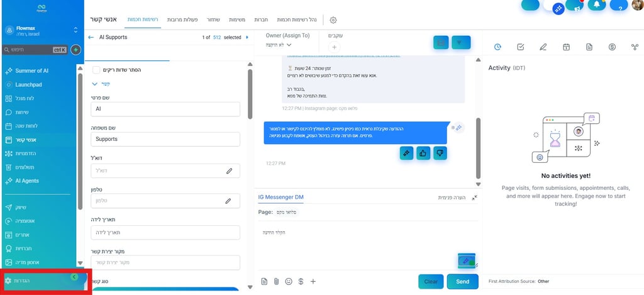Screen dimensions: 644x295
Task: Collapse the sidebar with the green arrow
Action: [74, 277]
